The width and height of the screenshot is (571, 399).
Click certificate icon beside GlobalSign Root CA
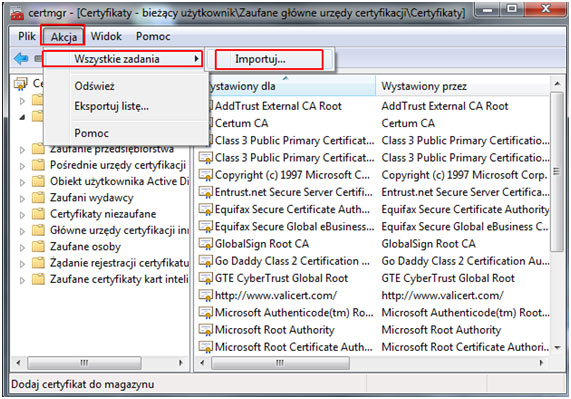205,244
